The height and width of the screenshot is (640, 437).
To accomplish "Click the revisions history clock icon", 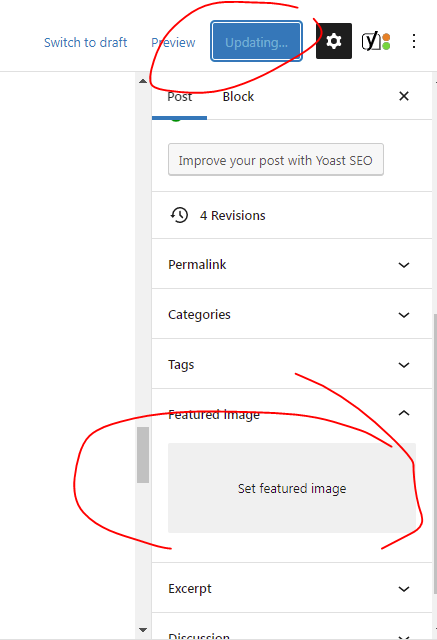I will coord(179,215).
